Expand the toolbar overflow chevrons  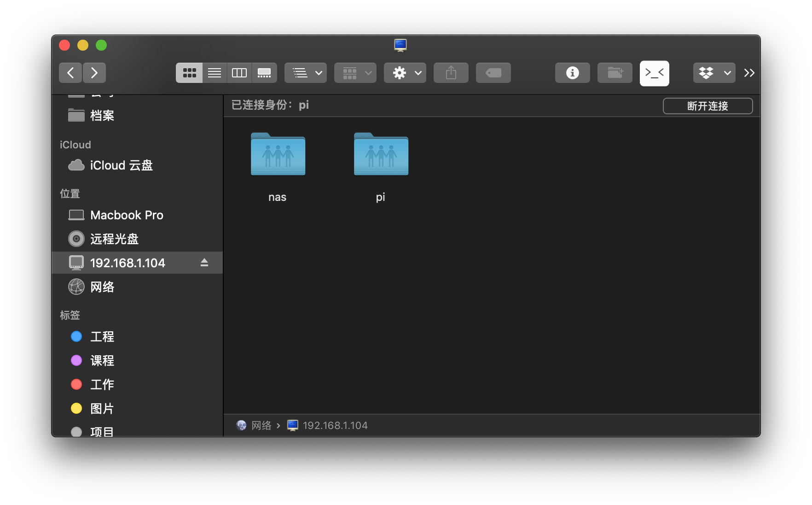(x=749, y=73)
